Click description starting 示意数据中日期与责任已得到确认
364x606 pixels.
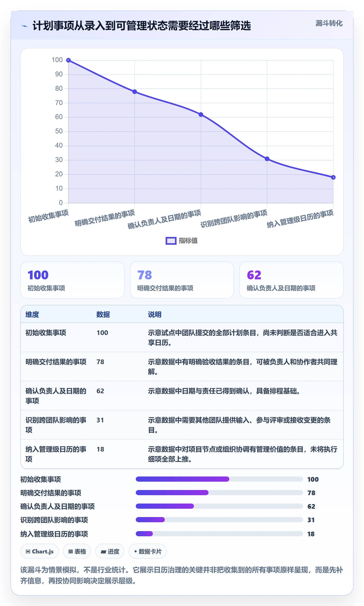pyautogui.click(x=224, y=391)
